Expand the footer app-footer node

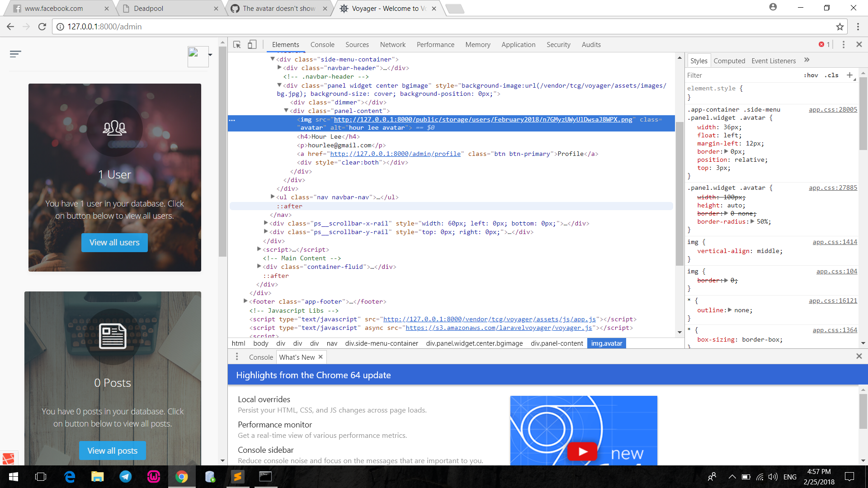tap(245, 301)
